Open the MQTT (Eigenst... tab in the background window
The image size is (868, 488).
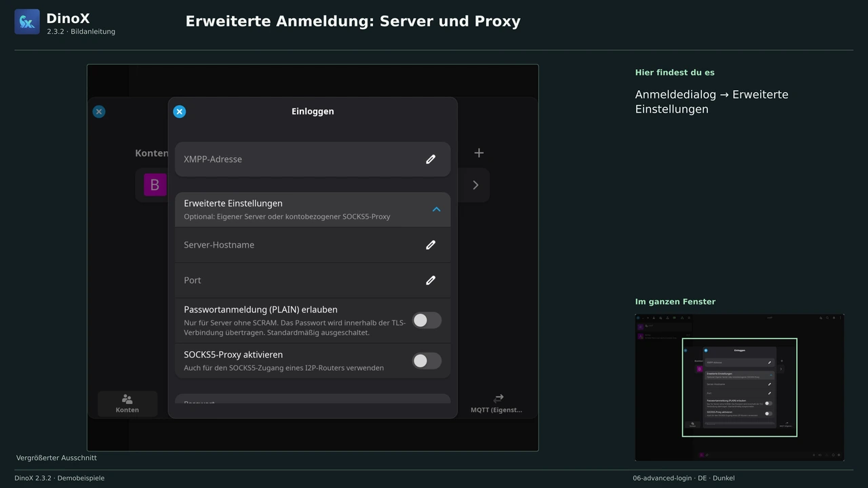[496, 403]
